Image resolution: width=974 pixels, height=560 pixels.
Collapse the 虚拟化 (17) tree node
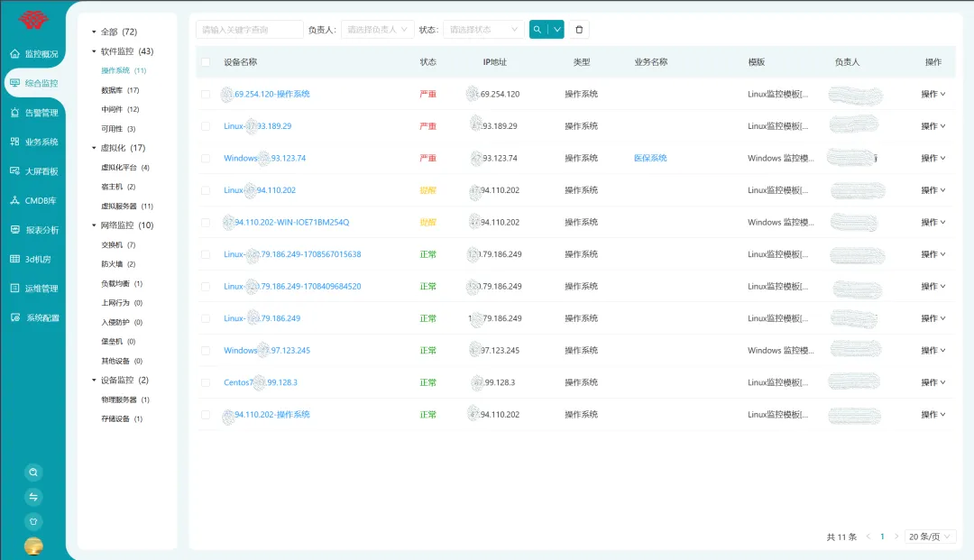94,148
